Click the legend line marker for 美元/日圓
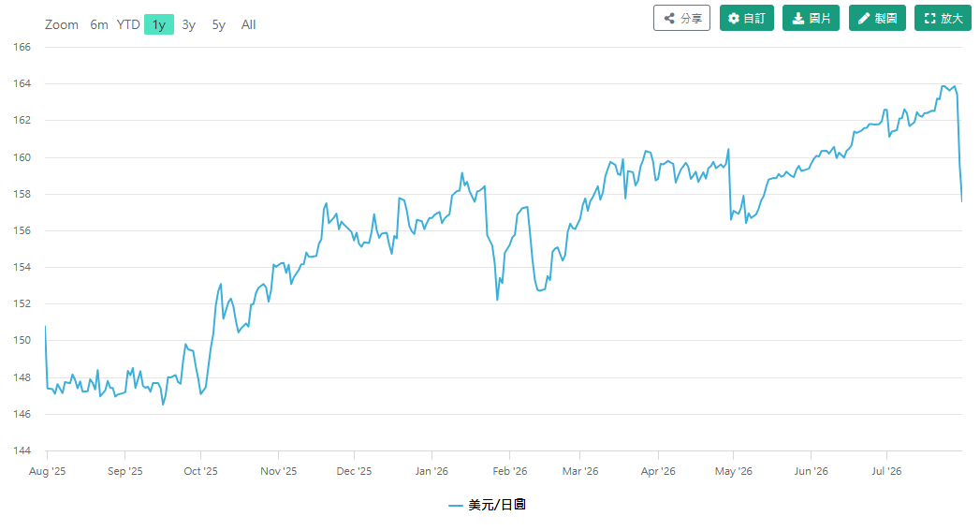The width and height of the screenshot is (980, 531). click(x=456, y=506)
